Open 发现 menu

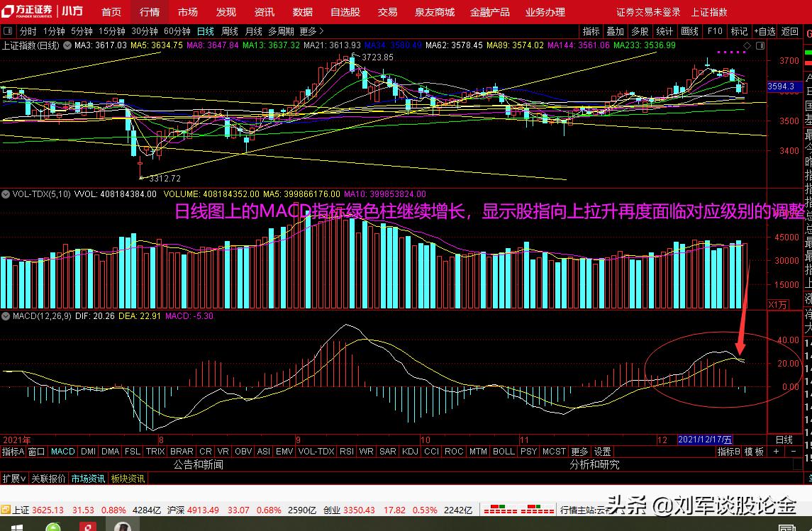tap(226, 11)
